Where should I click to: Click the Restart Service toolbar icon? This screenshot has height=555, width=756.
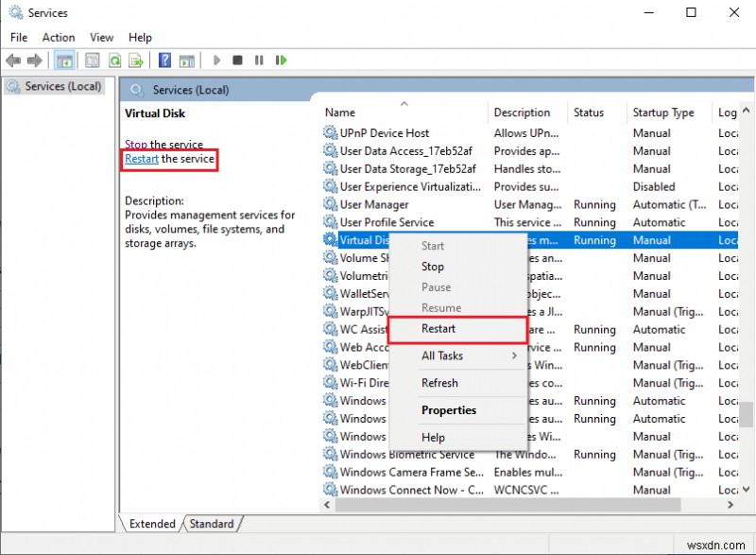[x=281, y=61]
